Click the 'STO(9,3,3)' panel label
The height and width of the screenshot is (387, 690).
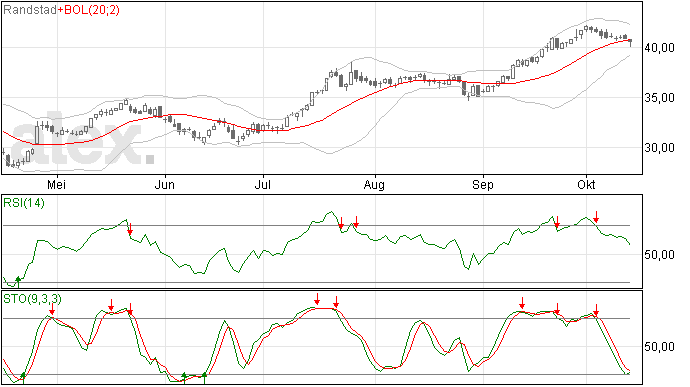coord(32,299)
